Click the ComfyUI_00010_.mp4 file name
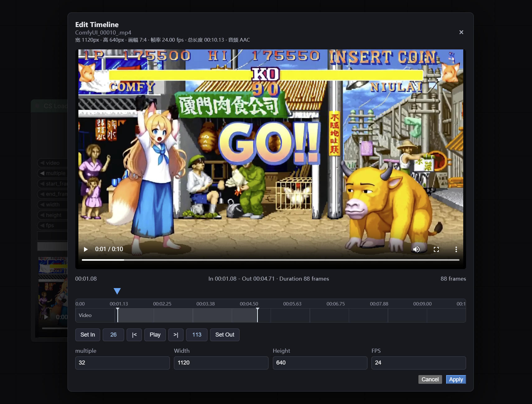This screenshot has height=404, width=532. click(103, 32)
